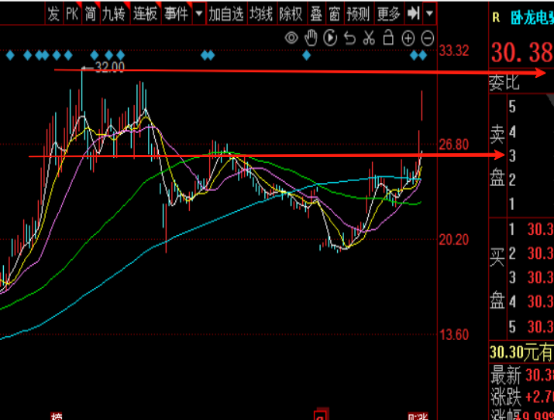Open the 预测 forecast tool

pos(358,14)
